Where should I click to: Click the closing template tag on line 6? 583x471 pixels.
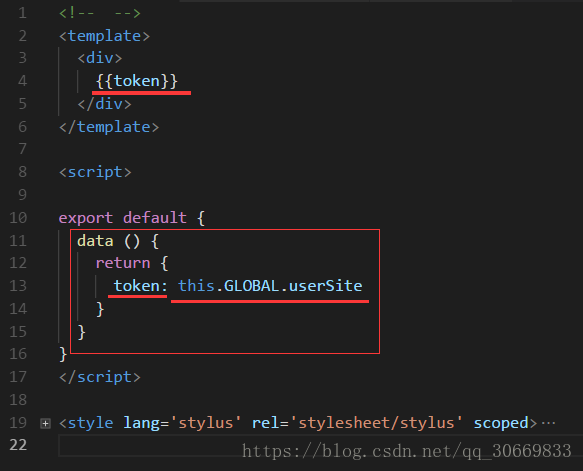point(109,127)
